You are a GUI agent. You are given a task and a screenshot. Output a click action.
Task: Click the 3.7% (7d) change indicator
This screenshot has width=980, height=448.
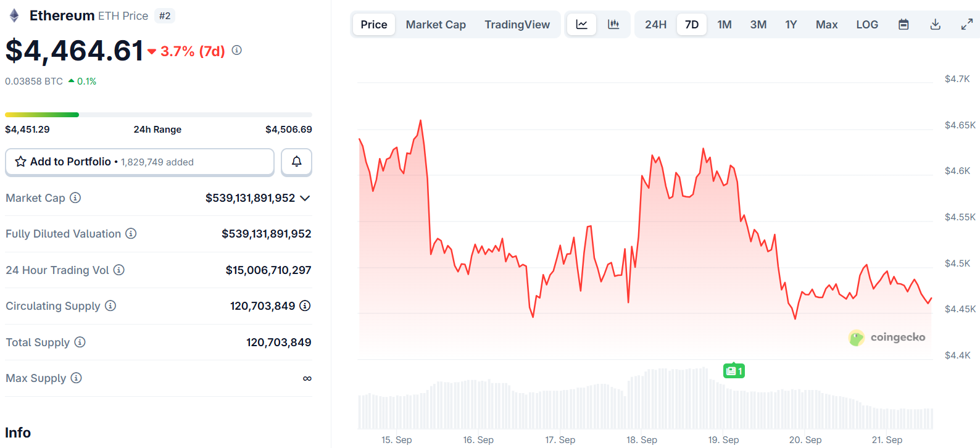pos(187,51)
